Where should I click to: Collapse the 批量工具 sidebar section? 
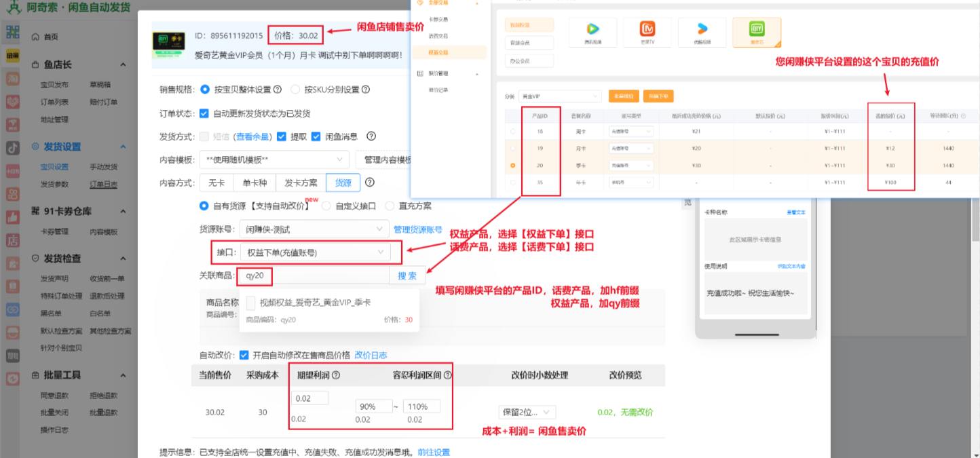coord(123,375)
